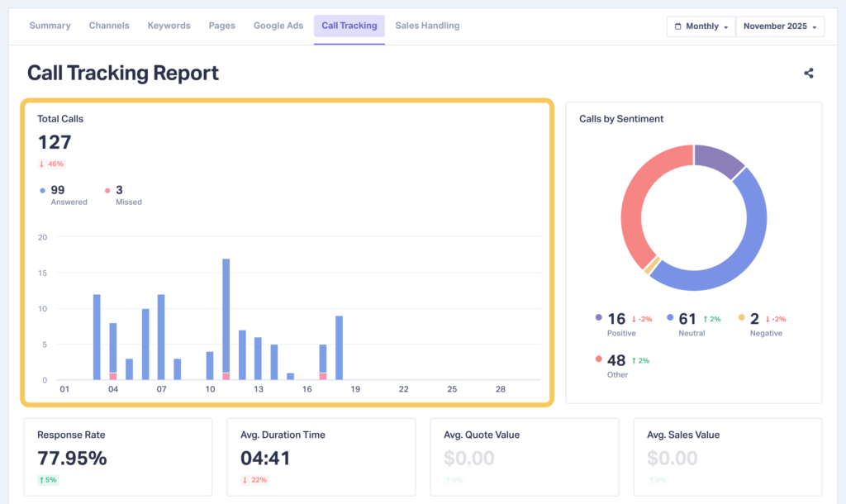The height and width of the screenshot is (504, 846).
Task: Click the purple Positive sentiment dot
Action: pos(597,318)
